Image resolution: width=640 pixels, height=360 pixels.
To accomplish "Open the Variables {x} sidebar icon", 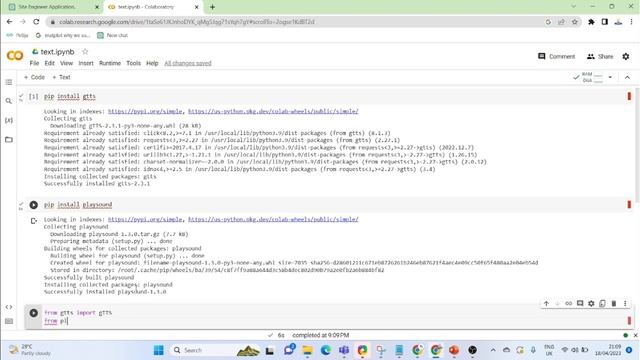I will [x=9, y=120].
